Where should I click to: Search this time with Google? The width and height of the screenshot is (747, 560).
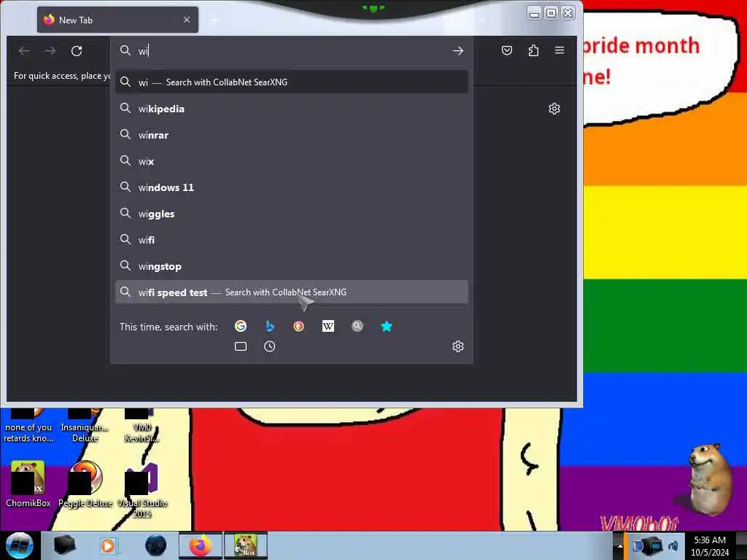click(x=241, y=326)
